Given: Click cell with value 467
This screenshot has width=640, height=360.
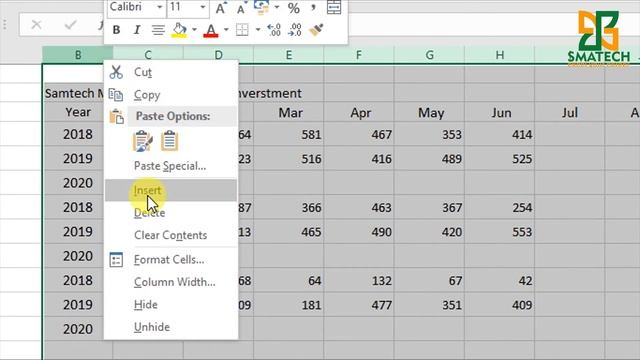Looking at the screenshot, I should click(359, 134).
